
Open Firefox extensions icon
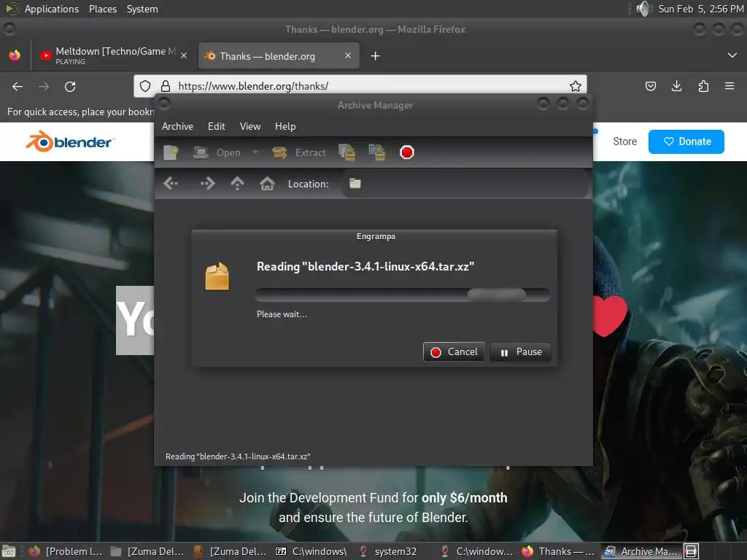coord(703,86)
